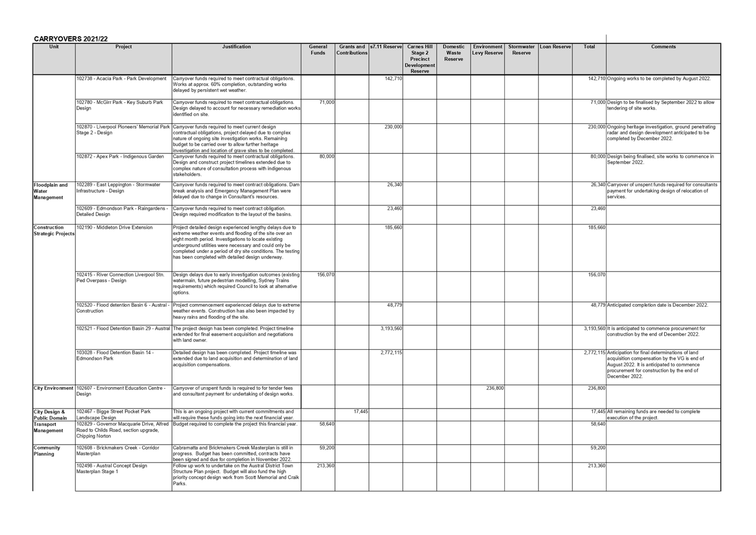Screen dimensions: 756x535
Task: Select 23,460 in the Total column
Action: click(598, 209)
